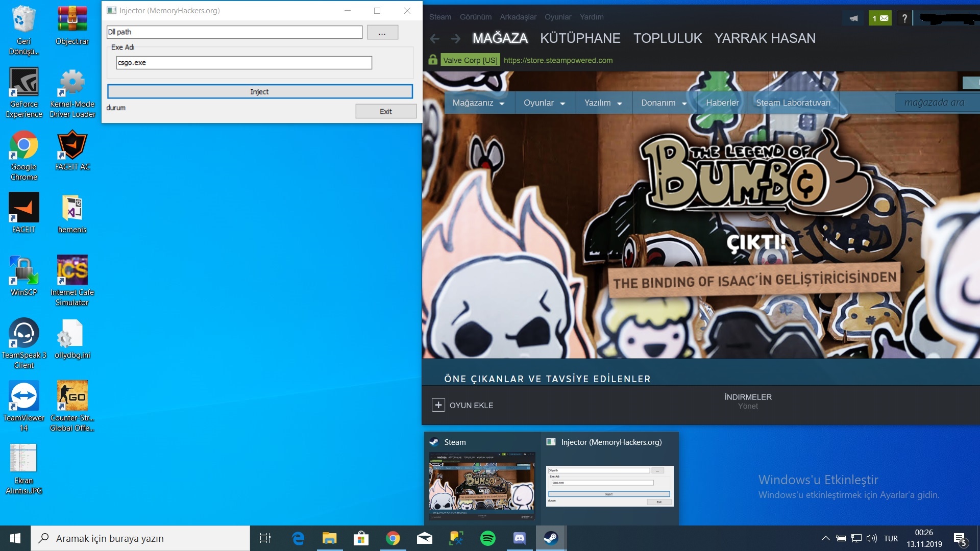The height and width of the screenshot is (551, 980).
Task: Open Kernel-Mode Driver Loader shortcut
Action: pos(72,93)
